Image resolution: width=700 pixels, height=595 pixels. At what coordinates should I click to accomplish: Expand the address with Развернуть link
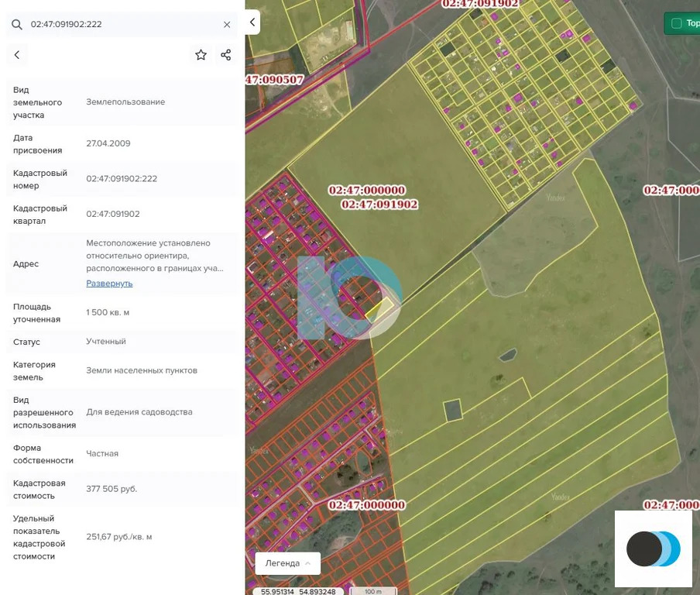[109, 284]
